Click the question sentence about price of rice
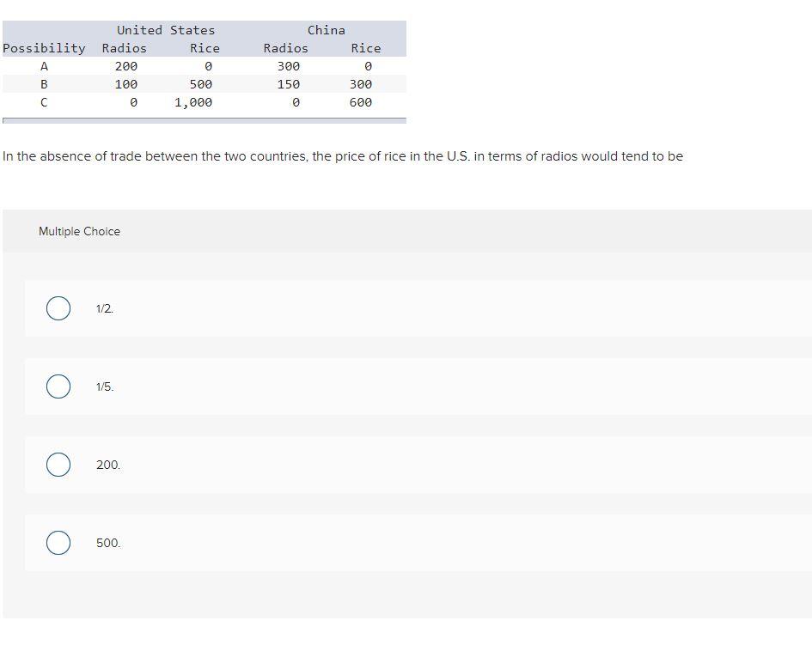The width and height of the screenshot is (812, 645). pos(343,156)
